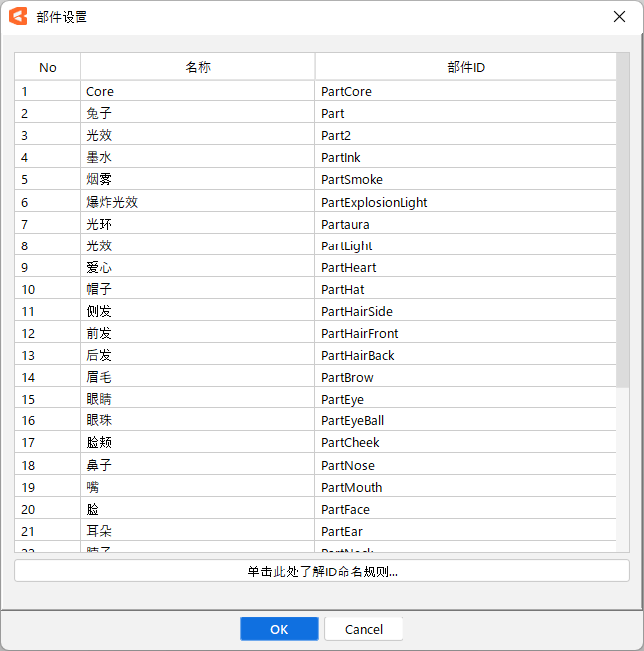The width and height of the screenshot is (644, 651).
Task: Click the 部件ID column header
Action: click(x=465, y=67)
